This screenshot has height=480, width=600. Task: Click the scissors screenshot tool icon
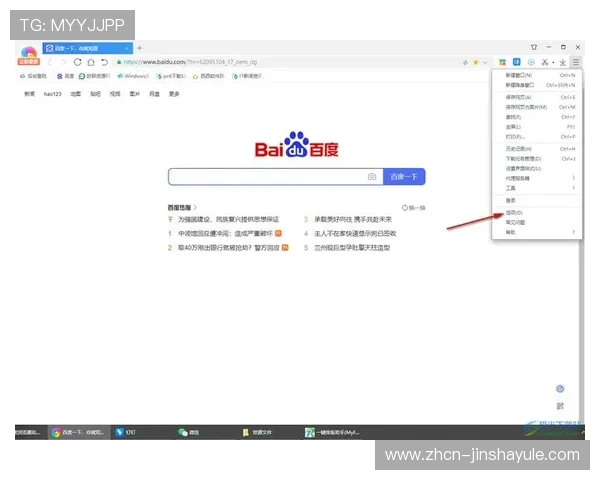[x=544, y=62]
